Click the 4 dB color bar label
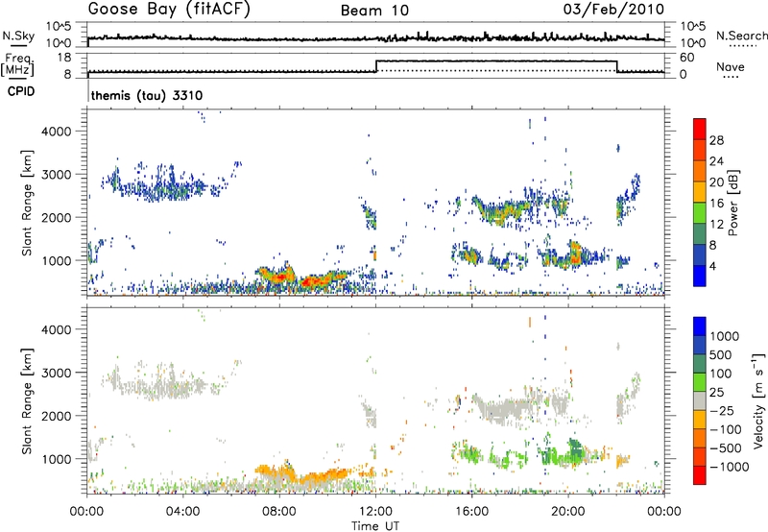The height and width of the screenshot is (532, 768). [x=713, y=266]
